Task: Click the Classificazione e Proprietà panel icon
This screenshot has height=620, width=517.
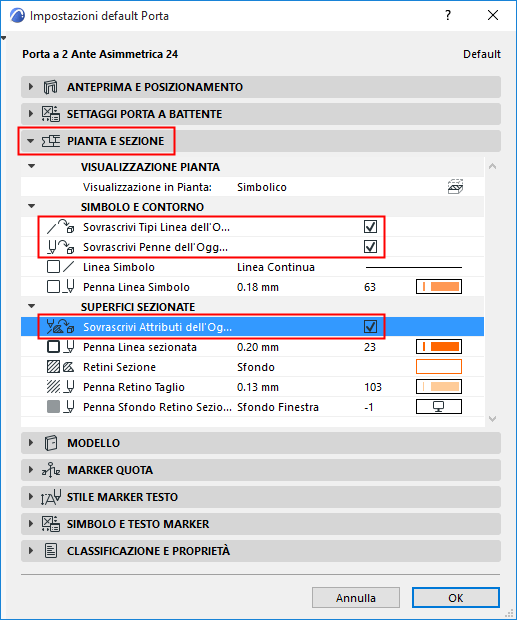Action: point(51,551)
